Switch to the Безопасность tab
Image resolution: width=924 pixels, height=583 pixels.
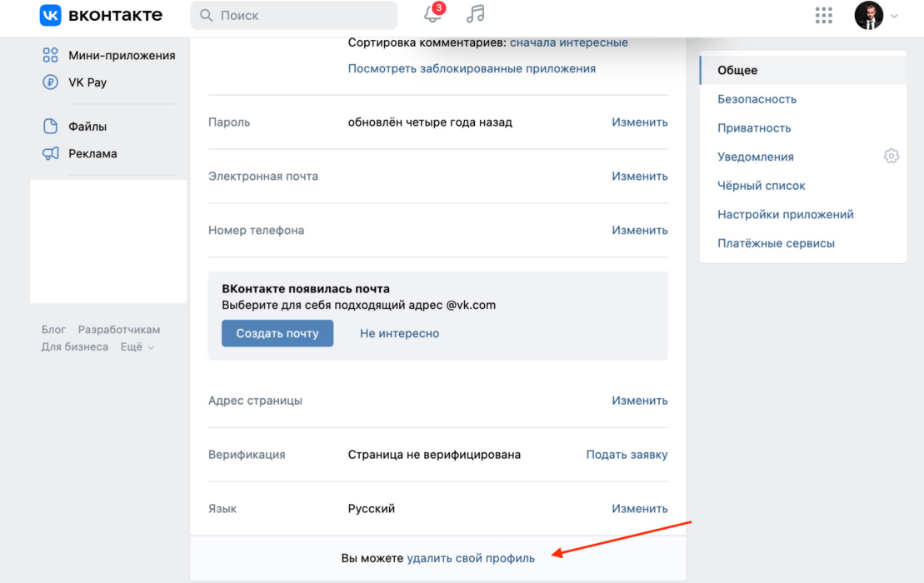757,99
